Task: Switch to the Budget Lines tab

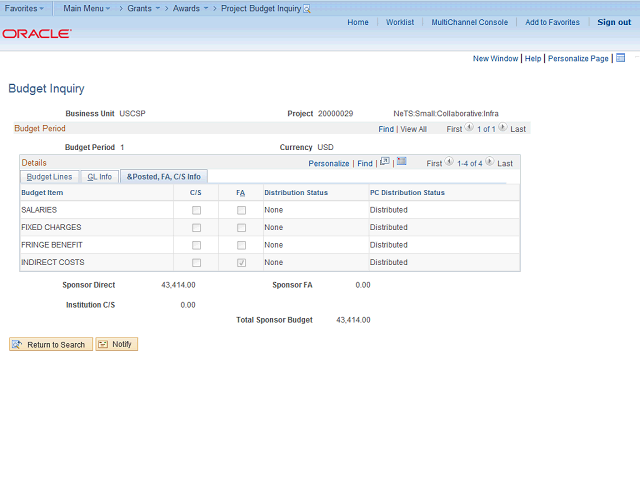Action: coord(49,176)
